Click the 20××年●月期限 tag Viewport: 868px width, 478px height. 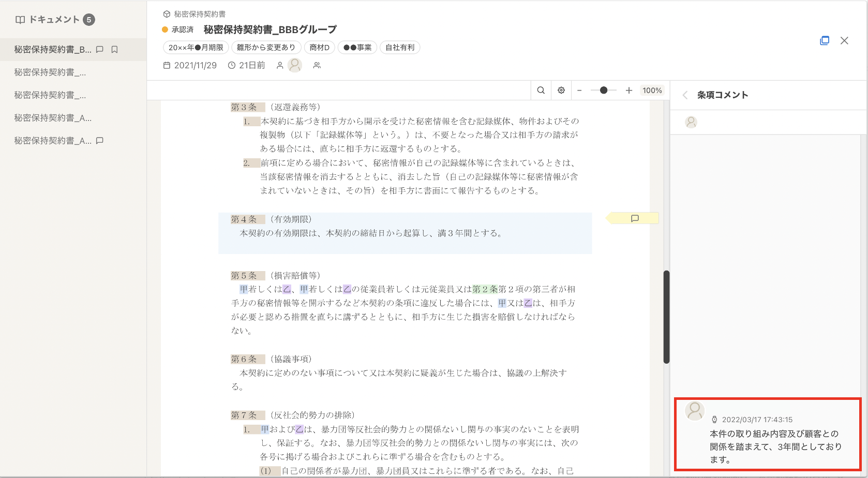click(x=196, y=48)
